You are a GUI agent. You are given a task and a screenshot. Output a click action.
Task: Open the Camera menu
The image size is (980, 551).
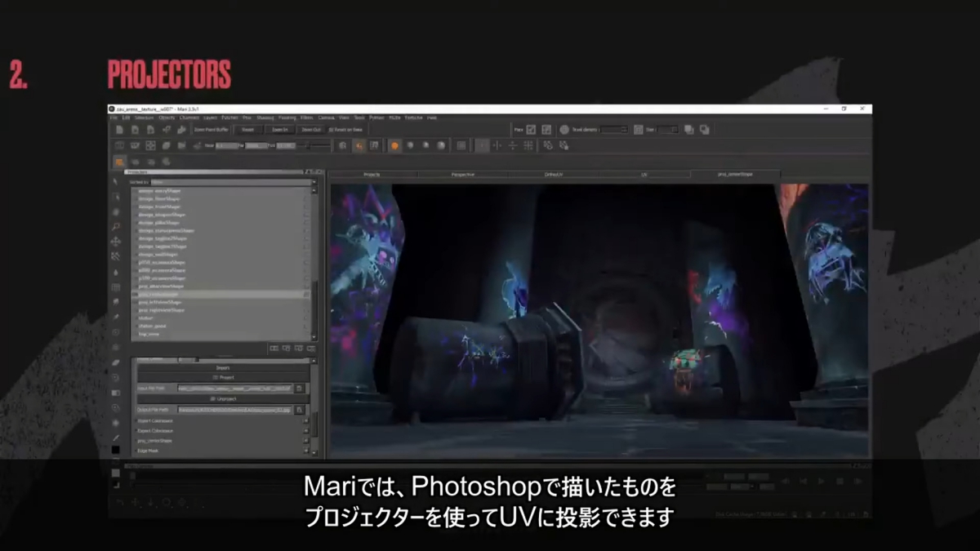[326, 118]
